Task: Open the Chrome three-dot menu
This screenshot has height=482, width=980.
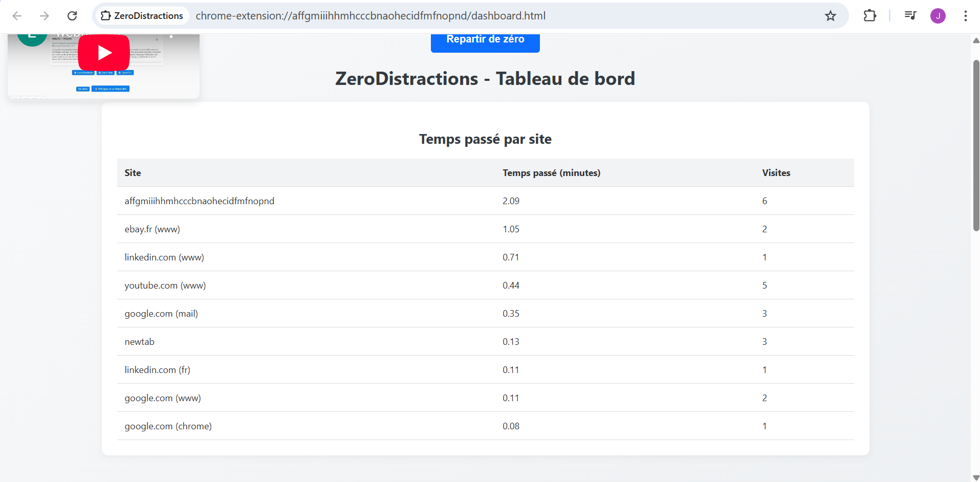Action: coord(965,16)
